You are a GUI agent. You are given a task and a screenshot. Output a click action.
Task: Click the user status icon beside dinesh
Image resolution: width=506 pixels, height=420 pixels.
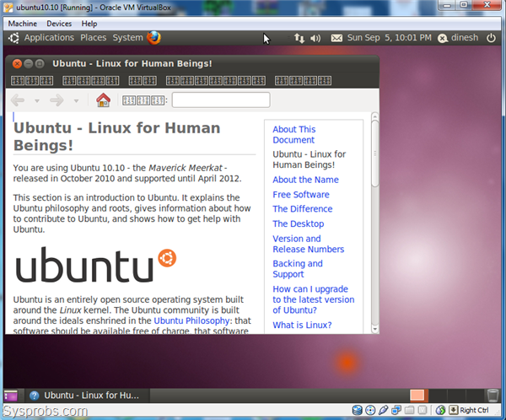point(443,38)
